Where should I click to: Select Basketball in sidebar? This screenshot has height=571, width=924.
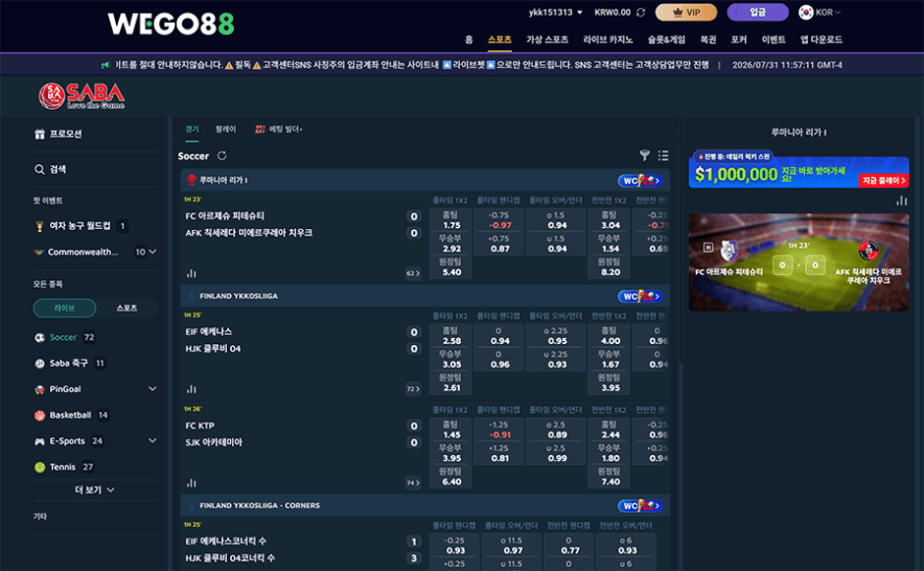71,415
